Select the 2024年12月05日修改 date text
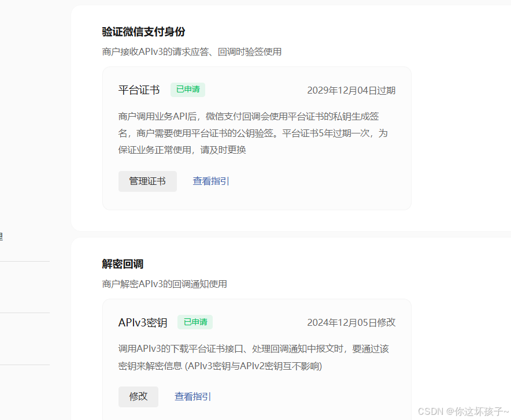511x420 pixels. 351,322
